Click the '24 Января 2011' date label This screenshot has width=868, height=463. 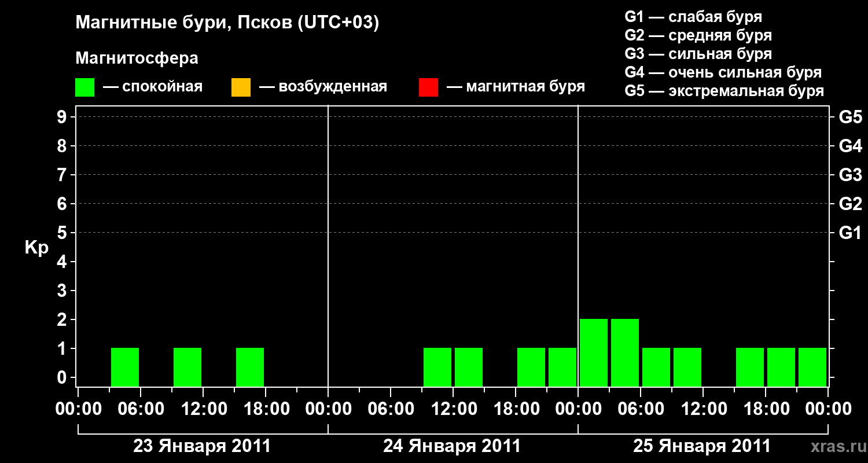coord(452,446)
